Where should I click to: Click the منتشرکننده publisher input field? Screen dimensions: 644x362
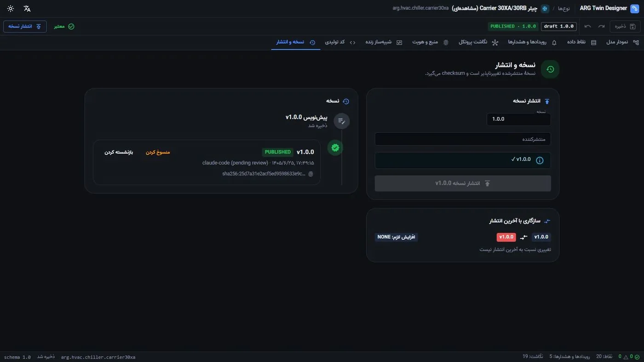pyautogui.click(x=463, y=139)
